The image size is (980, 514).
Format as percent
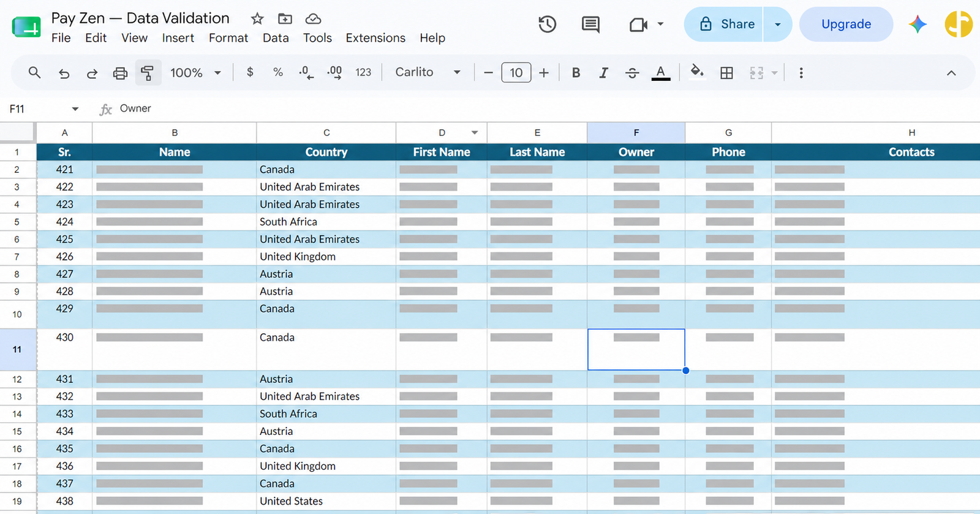[x=278, y=72]
